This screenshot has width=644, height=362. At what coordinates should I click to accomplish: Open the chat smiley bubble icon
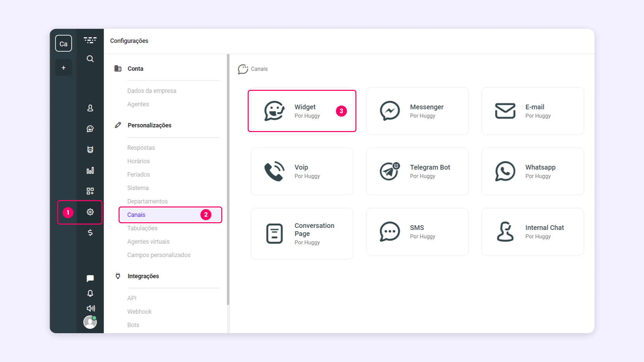coord(90,129)
